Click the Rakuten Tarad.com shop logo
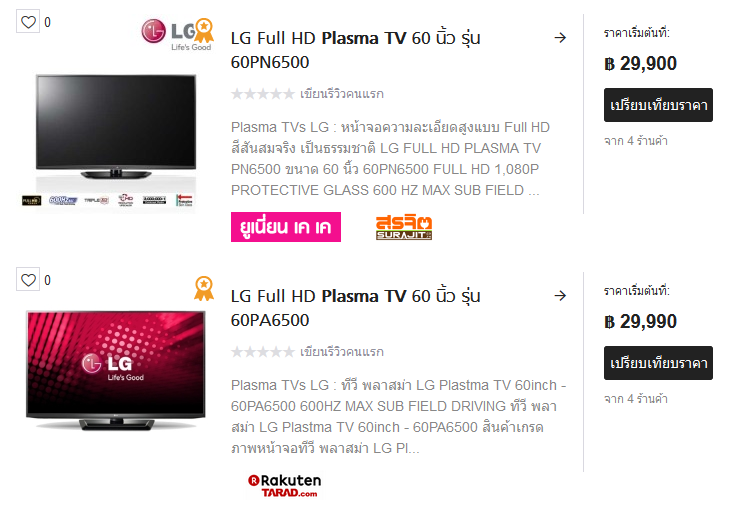 (284, 485)
